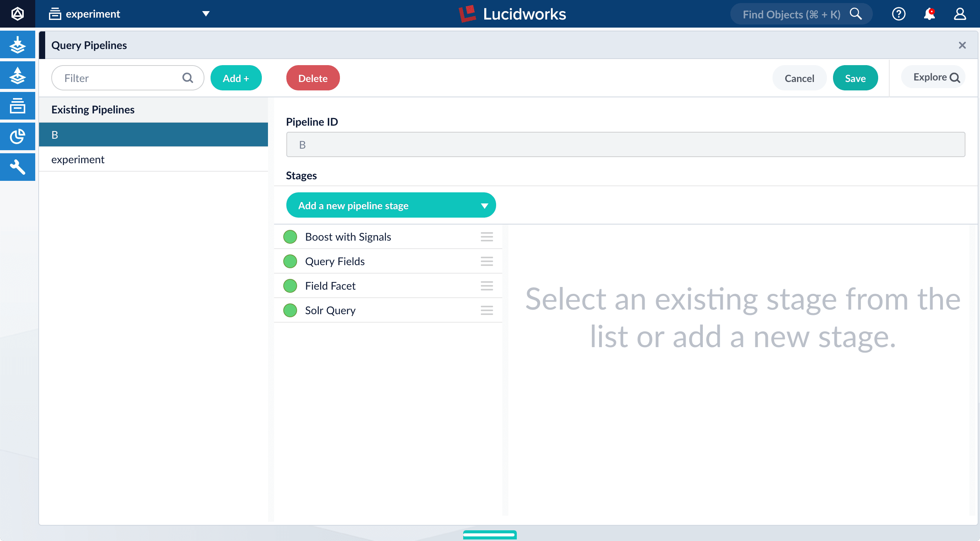Screen dimensions: 980x541
Task: Open the Fusion launcher home icon
Action: [18, 14]
